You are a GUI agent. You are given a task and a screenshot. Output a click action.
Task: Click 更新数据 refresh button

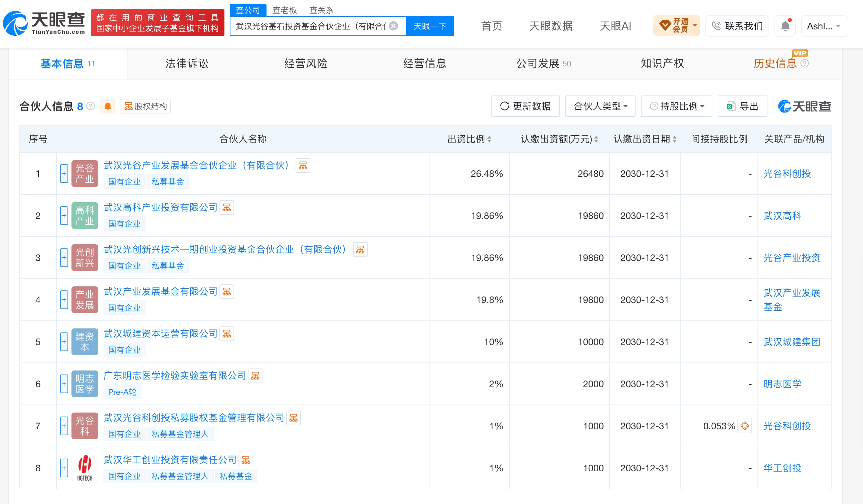tap(525, 106)
